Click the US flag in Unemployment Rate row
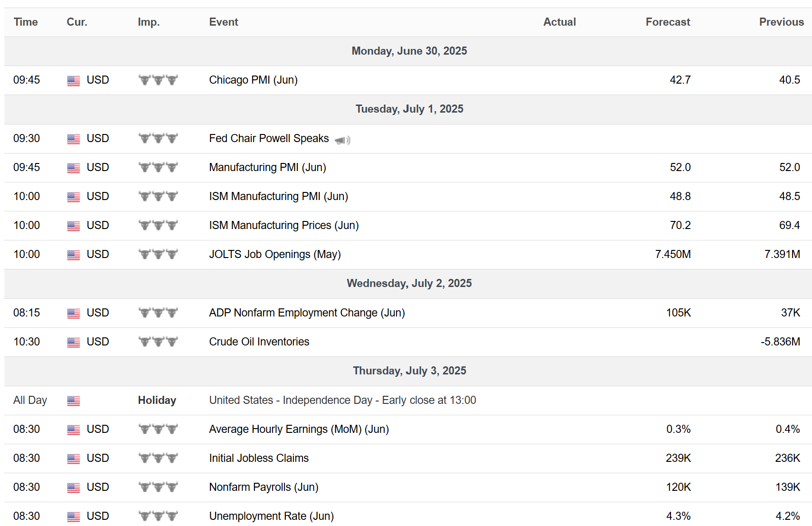Image resolution: width=812 pixels, height=526 pixels. point(74,516)
